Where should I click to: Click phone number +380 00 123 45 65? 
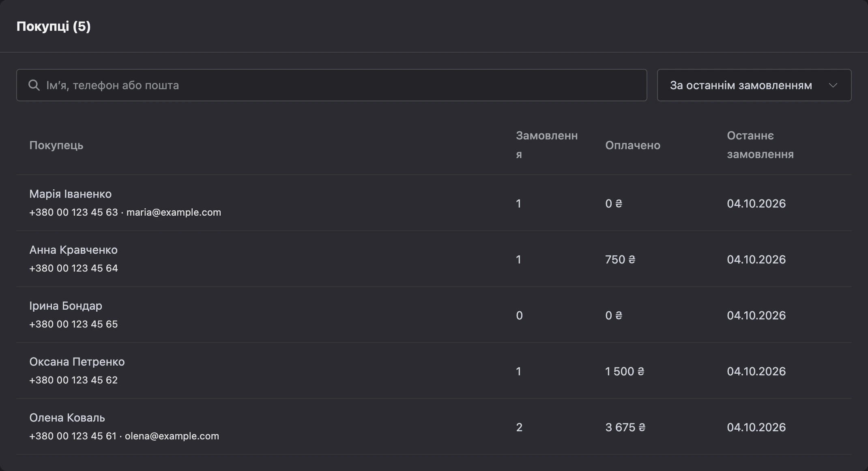pyautogui.click(x=73, y=324)
